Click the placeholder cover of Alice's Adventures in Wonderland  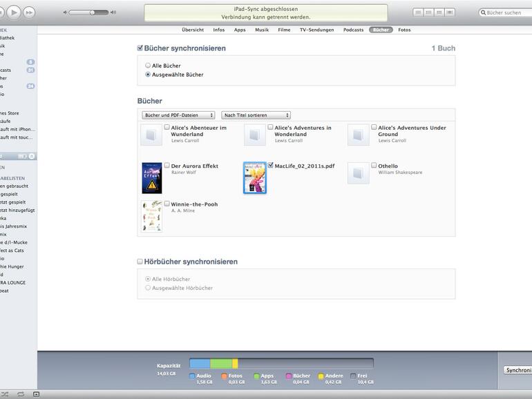click(255, 135)
